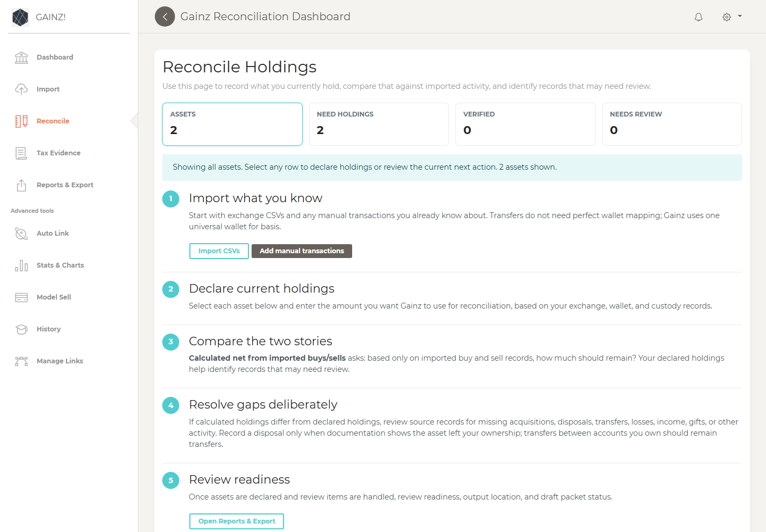The width and height of the screenshot is (766, 532).
Task: Open the History menu label
Action: pos(48,329)
